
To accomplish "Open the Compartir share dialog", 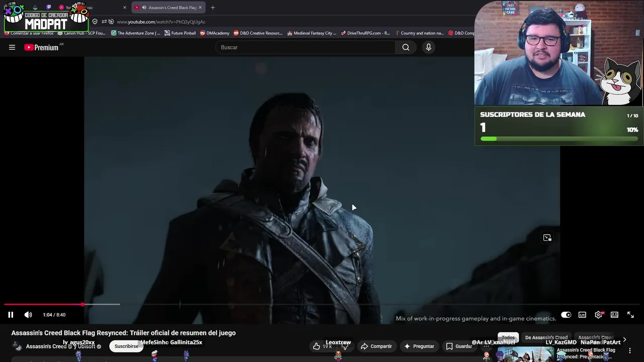I will click(x=376, y=346).
